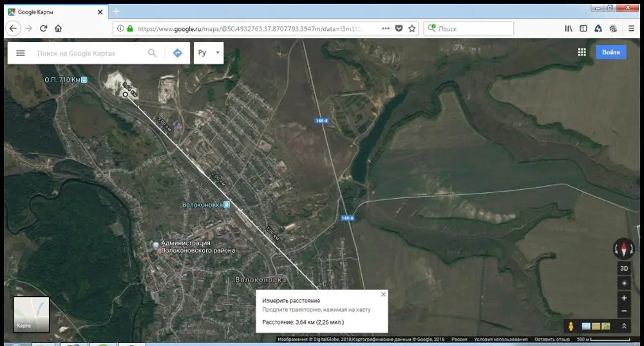Save page to Pocket
Viewport: 644px width, 346px height.
(x=399, y=28)
